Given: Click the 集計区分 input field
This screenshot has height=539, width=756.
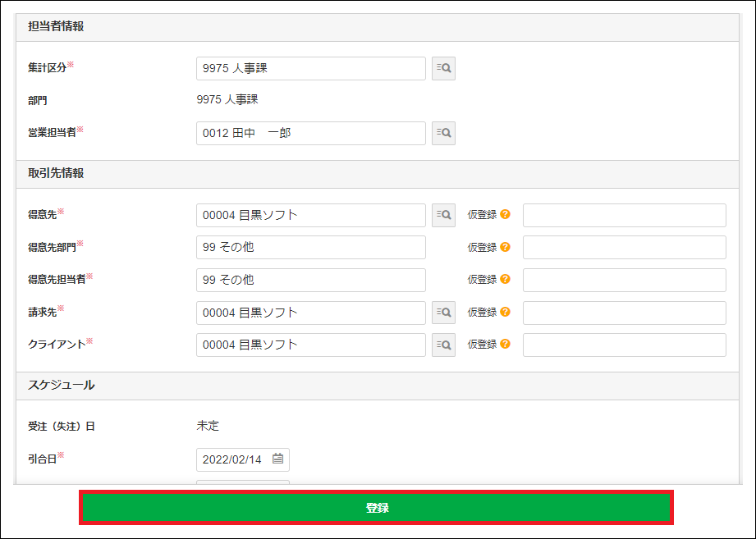Looking at the screenshot, I should tap(309, 68).
